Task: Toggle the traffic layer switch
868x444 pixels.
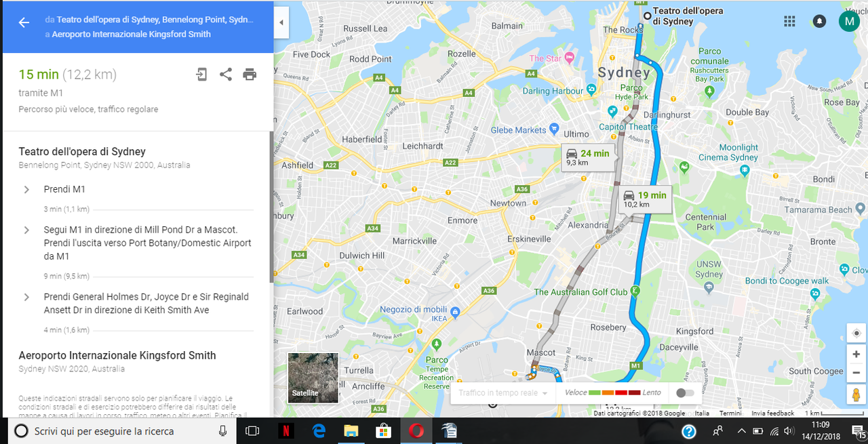Action: pyautogui.click(x=685, y=392)
